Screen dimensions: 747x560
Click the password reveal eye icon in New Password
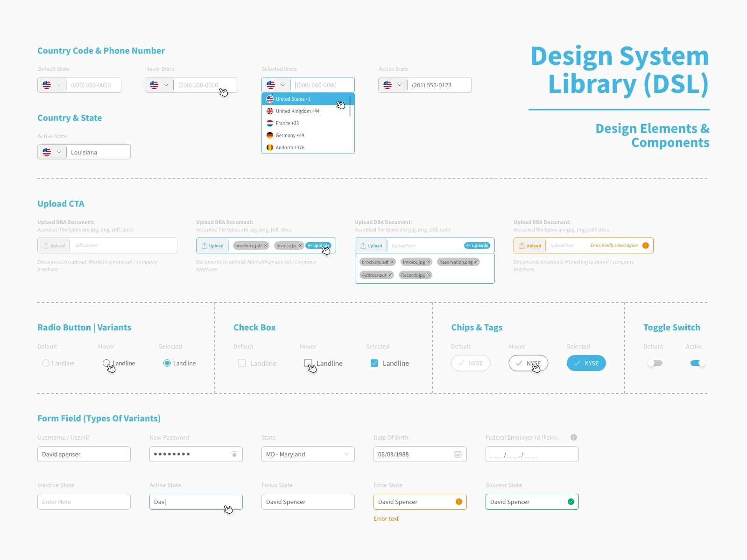pos(234,454)
